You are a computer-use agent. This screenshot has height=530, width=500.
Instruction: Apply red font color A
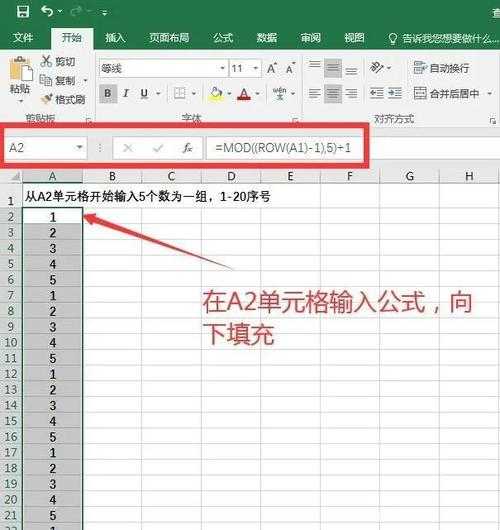click(244, 94)
